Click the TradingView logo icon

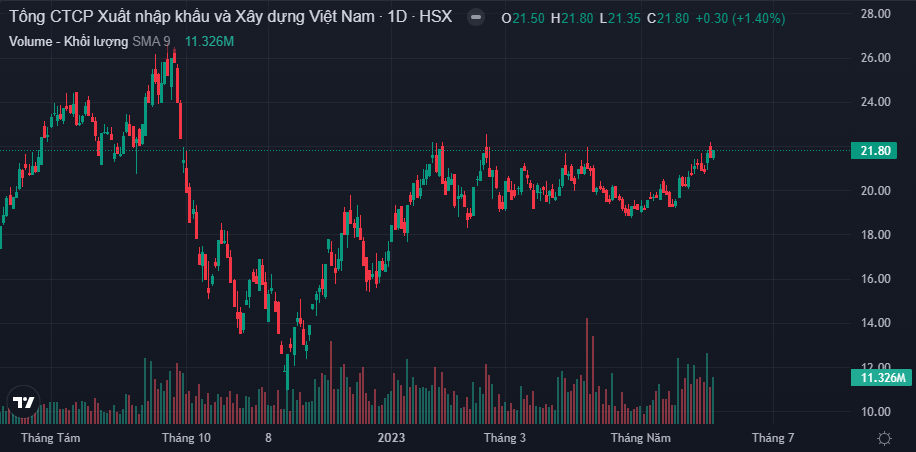(x=24, y=402)
